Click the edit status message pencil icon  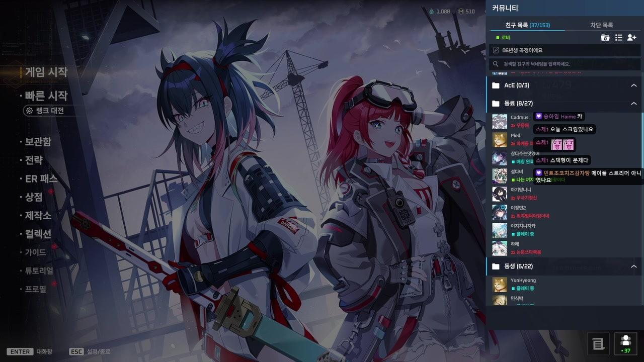coord(496,50)
